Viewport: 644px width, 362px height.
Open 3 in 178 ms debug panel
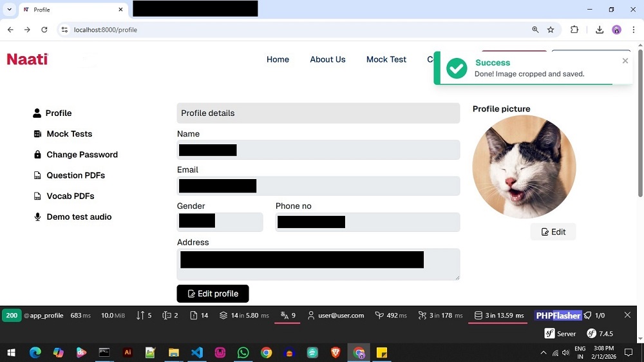[440, 316]
